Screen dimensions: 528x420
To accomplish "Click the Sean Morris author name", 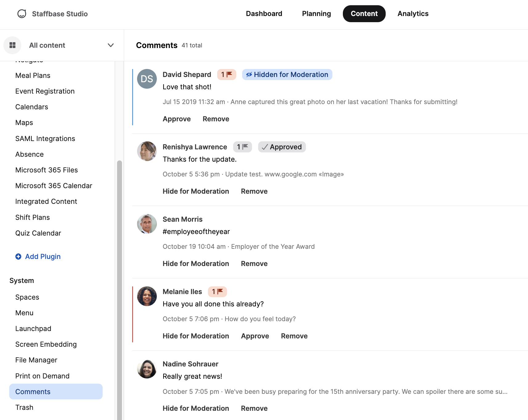I will pyautogui.click(x=183, y=219).
